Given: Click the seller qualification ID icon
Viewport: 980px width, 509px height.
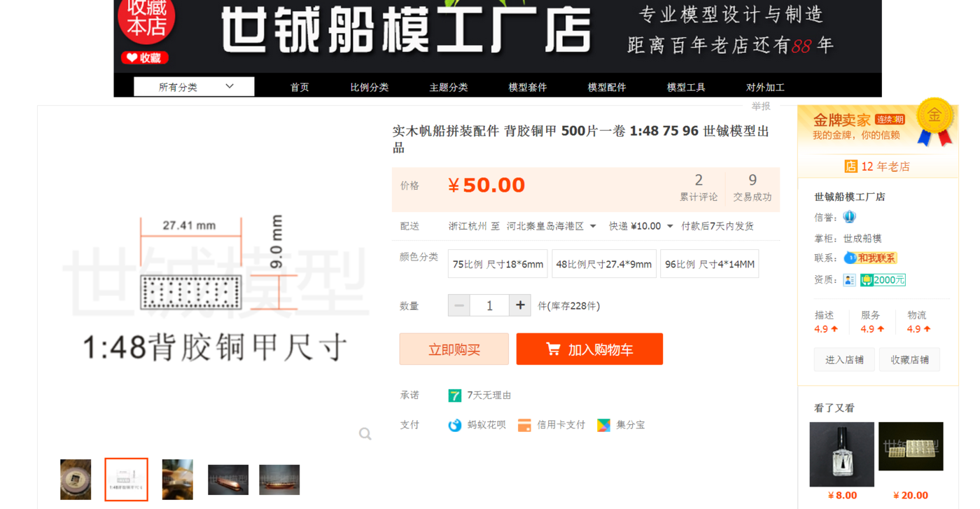Looking at the screenshot, I should [850, 280].
